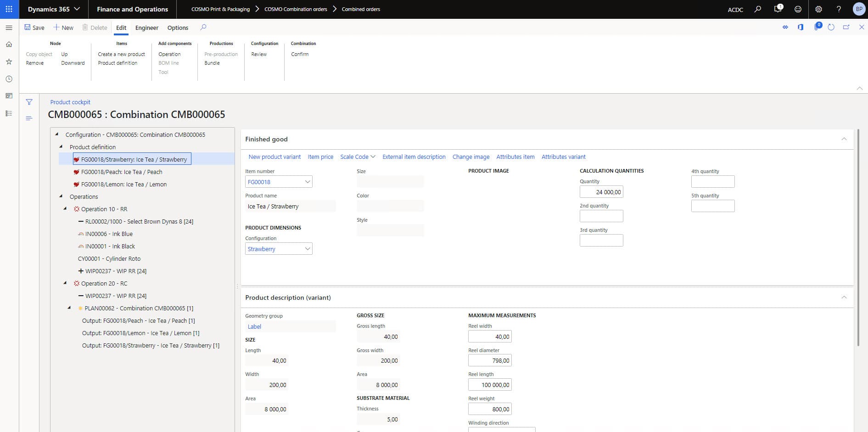Click the New product variant link
Screen dimensions: 868x432
[x=274, y=157]
